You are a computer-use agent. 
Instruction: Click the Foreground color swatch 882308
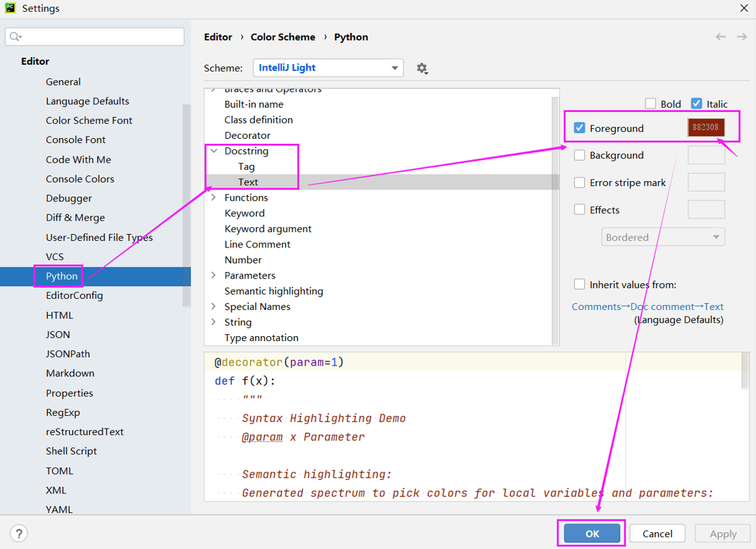706,128
